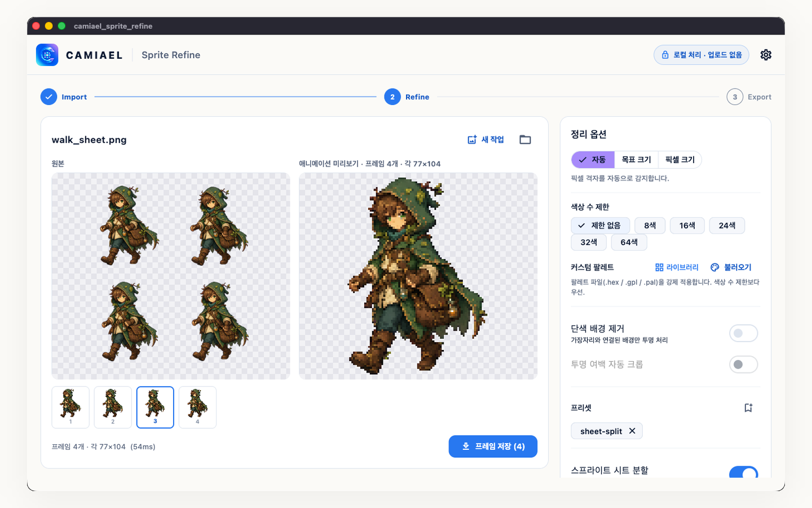
Task: Open the folder icon next to 새 작업
Action: (525, 139)
